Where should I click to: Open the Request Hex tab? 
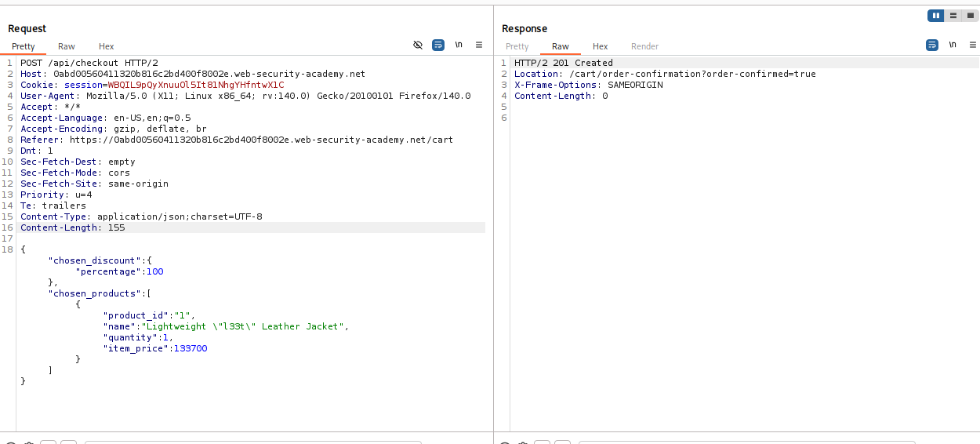click(107, 46)
